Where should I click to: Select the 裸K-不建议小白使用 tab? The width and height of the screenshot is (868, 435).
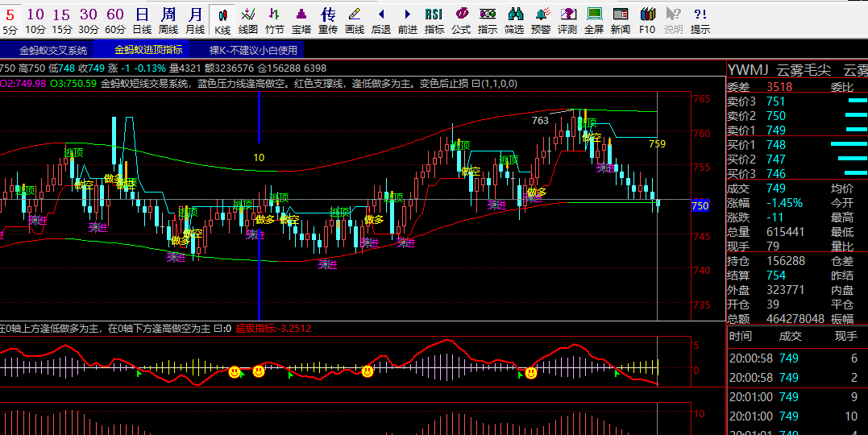[x=253, y=50]
